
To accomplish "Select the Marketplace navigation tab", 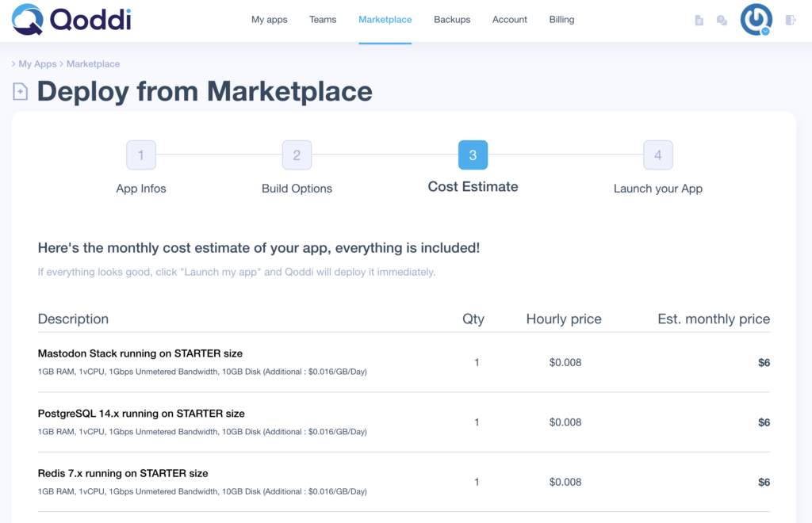I will tap(385, 20).
